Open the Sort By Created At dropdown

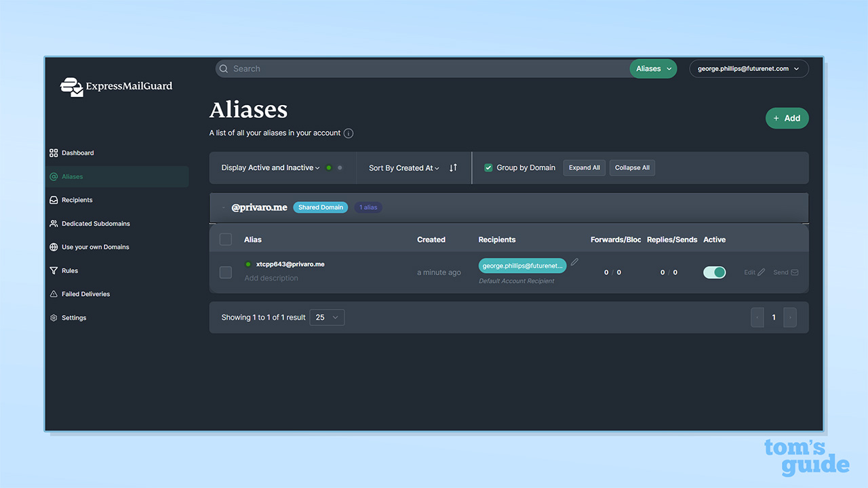tap(402, 167)
